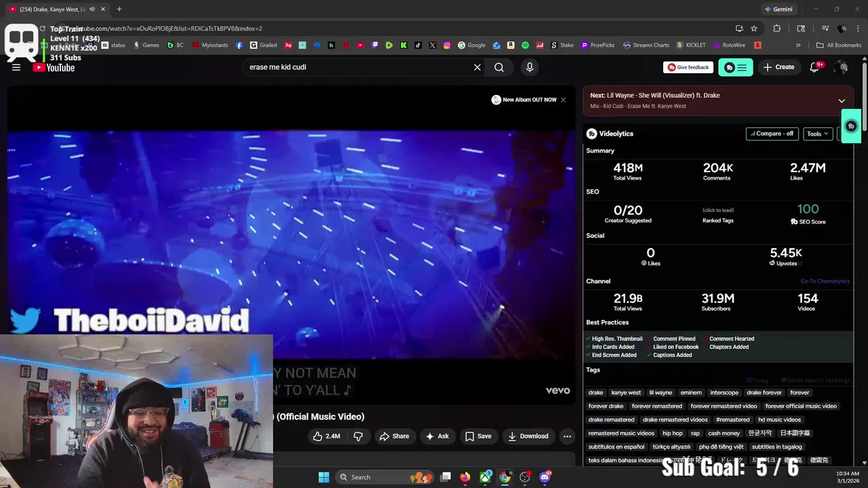
Task: Click the Create button
Action: 778,67
